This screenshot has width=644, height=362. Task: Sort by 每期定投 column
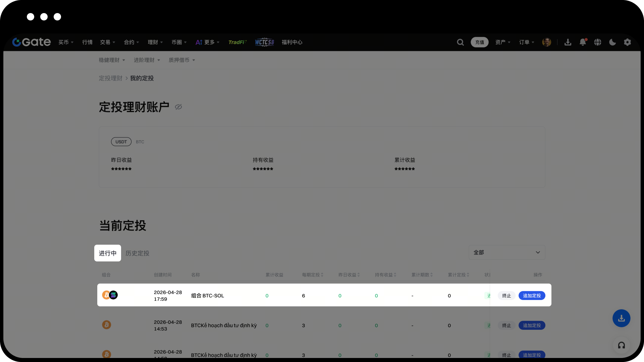pyautogui.click(x=313, y=275)
